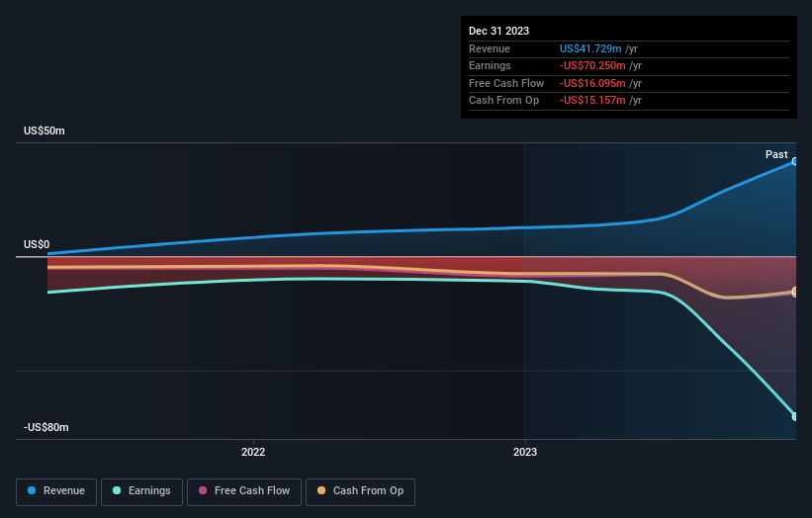Toggle the Revenue legend button
812x518 pixels.
coord(56,491)
